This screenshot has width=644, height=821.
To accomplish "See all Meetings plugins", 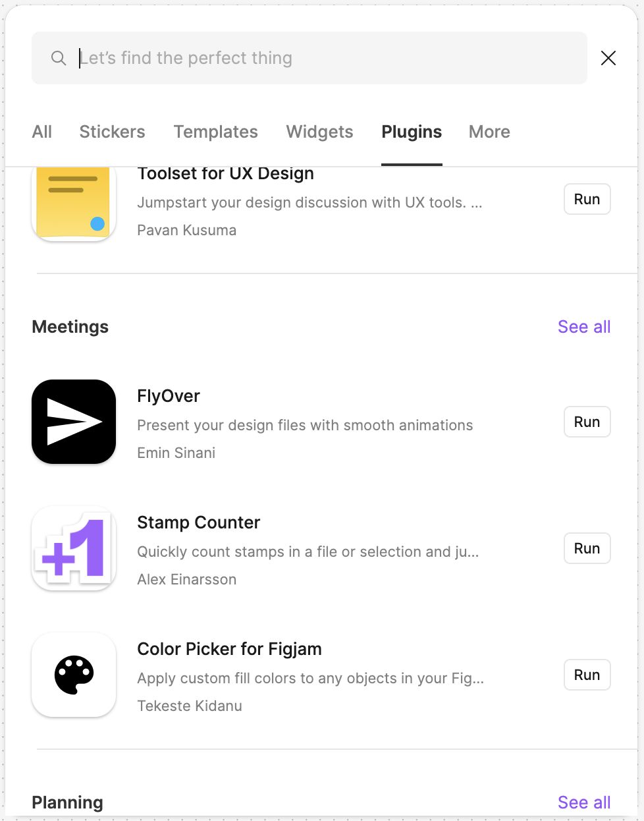I will point(584,327).
